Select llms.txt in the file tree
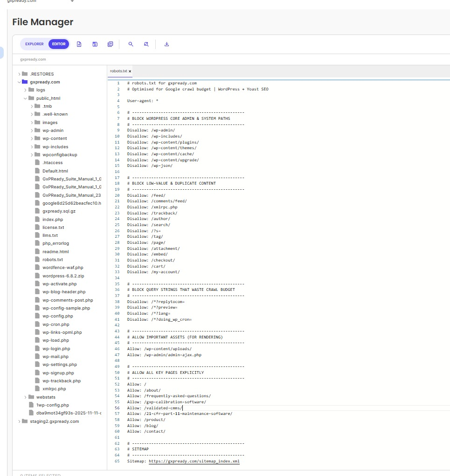 point(50,235)
